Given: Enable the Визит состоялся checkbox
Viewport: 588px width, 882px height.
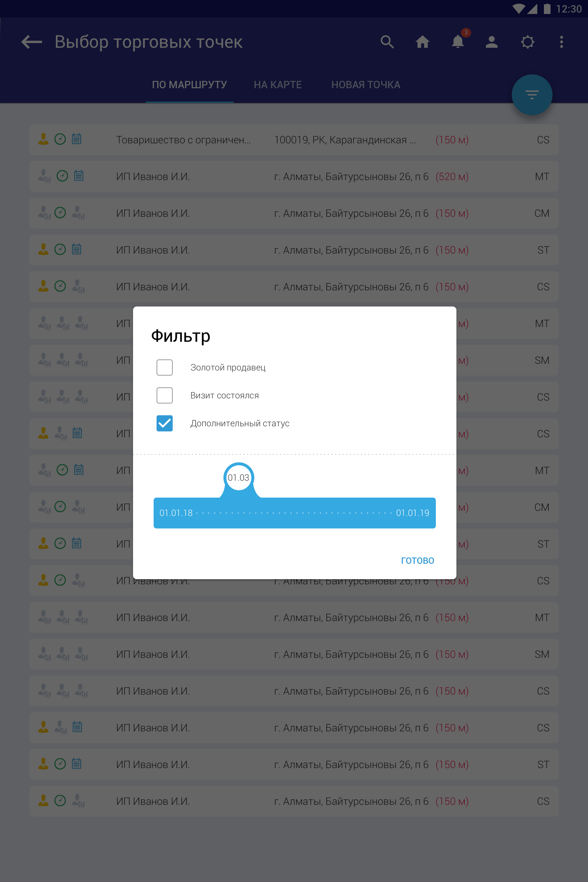Looking at the screenshot, I should [165, 395].
